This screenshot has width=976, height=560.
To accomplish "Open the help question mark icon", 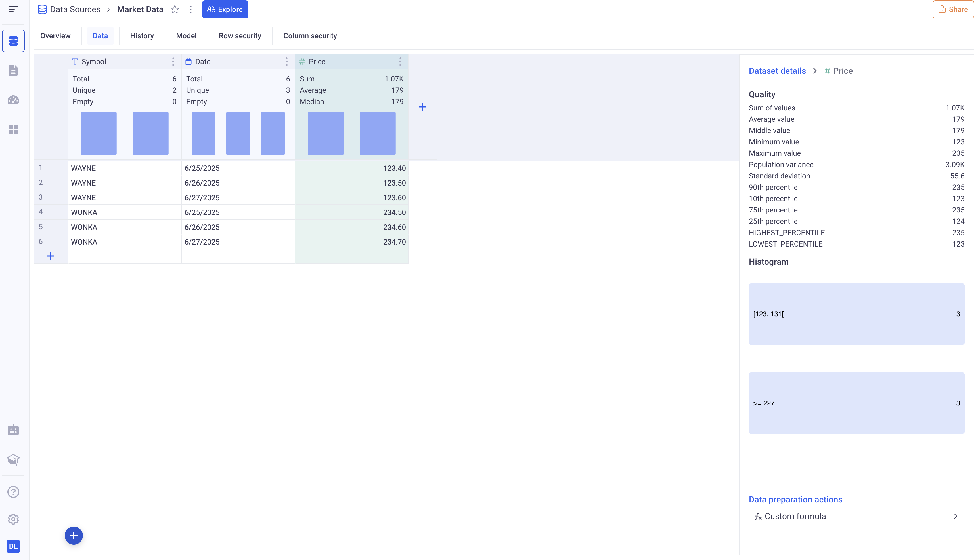I will 13,492.
